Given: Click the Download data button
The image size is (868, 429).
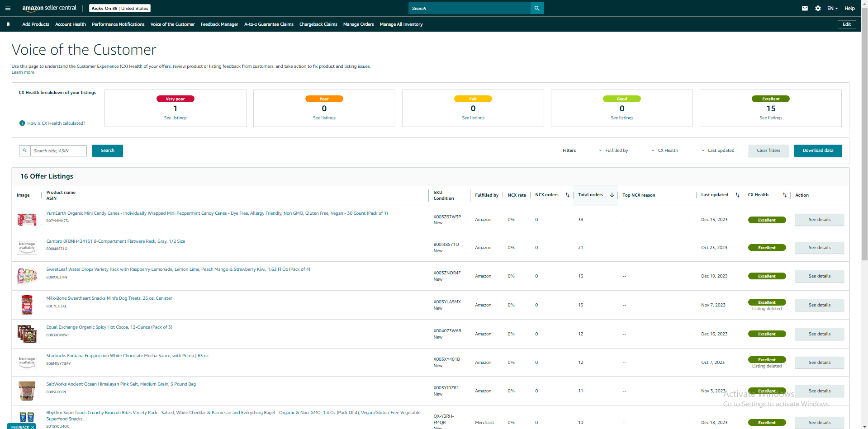Looking at the screenshot, I should tap(818, 151).
